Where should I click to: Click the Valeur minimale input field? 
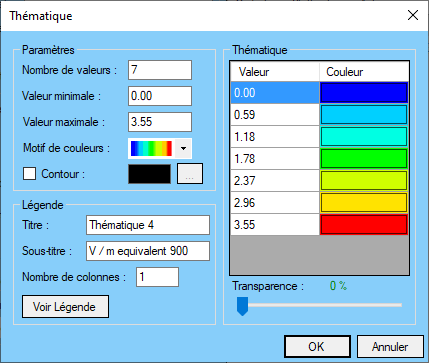click(x=160, y=96)
